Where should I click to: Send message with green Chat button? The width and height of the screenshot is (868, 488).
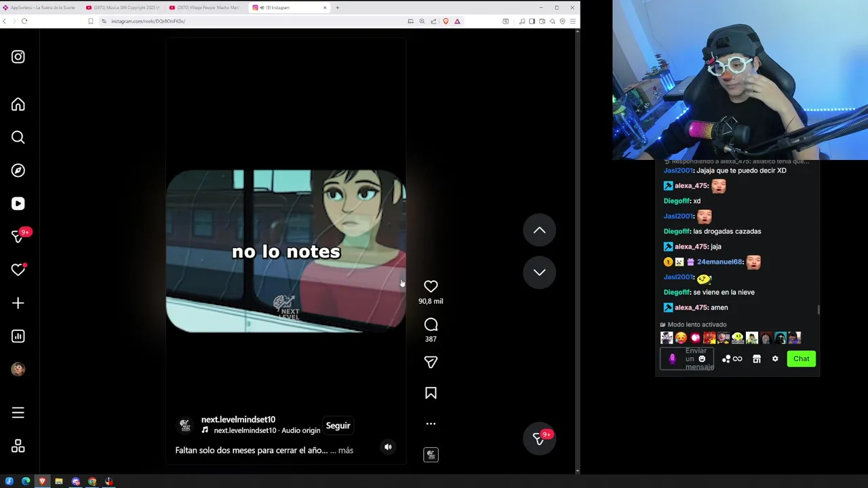(x=802, y=359)
